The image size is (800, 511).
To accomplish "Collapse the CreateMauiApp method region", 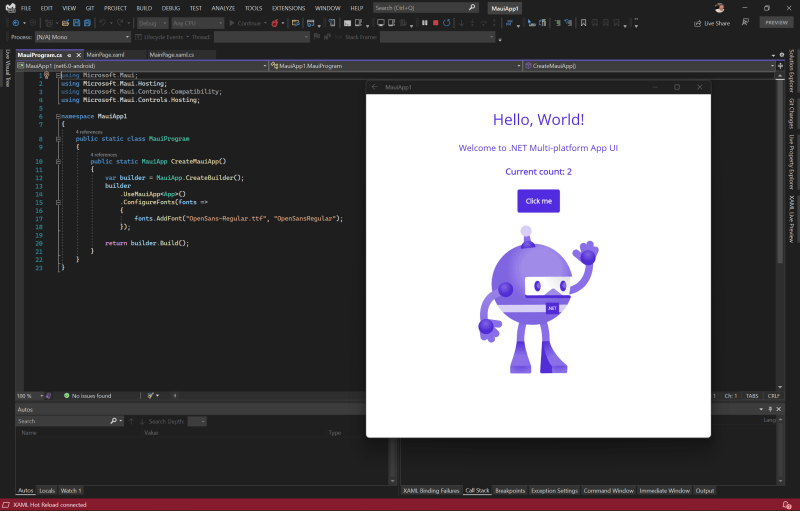I will pyautogui.click(x=58, y=161).
